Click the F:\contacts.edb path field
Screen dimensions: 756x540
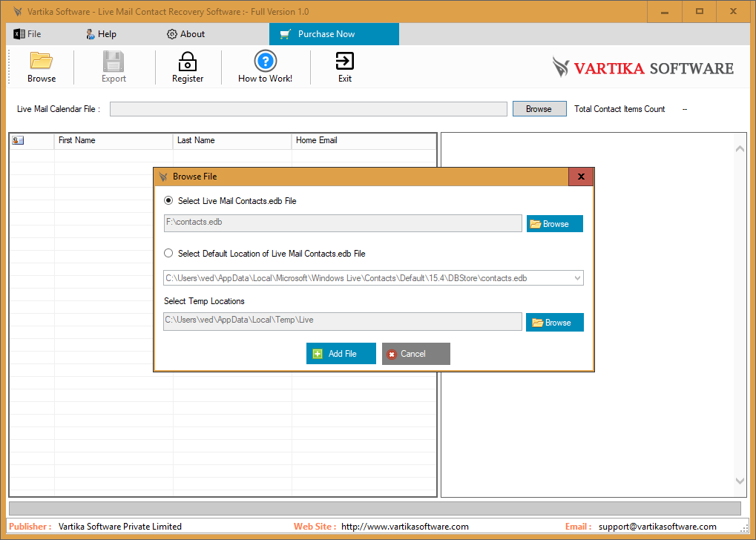(x=343, y=223)
